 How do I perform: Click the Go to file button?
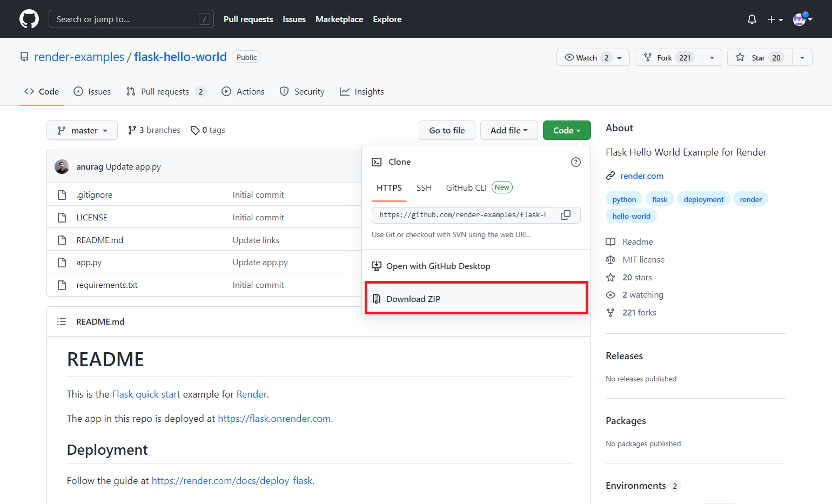pyautogui.click(x=447, y=131)
